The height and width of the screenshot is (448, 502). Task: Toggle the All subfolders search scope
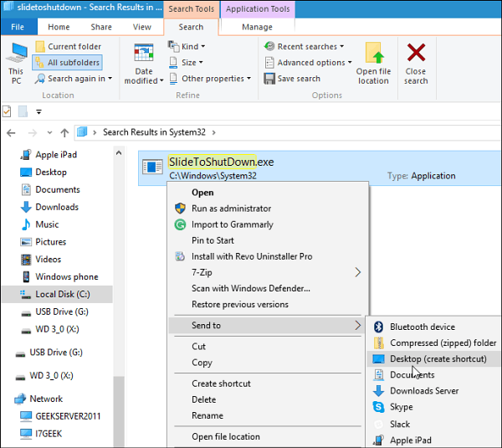click(x=67, y=63)
